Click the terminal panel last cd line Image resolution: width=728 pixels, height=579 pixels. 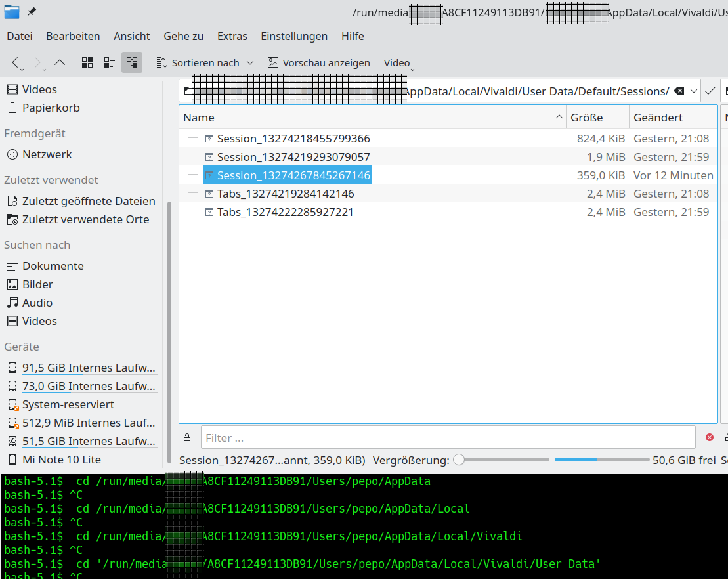tap(302, 564)
